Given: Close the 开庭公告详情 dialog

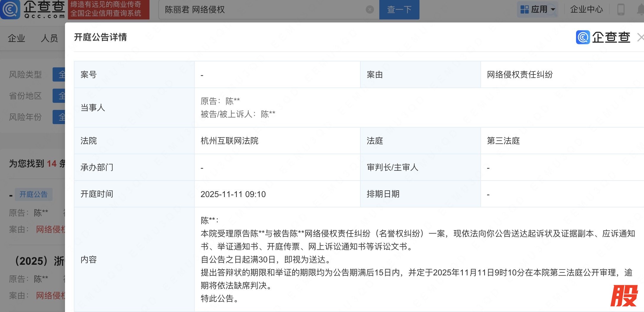Looking at the screenshot, I should pos(640,38).
